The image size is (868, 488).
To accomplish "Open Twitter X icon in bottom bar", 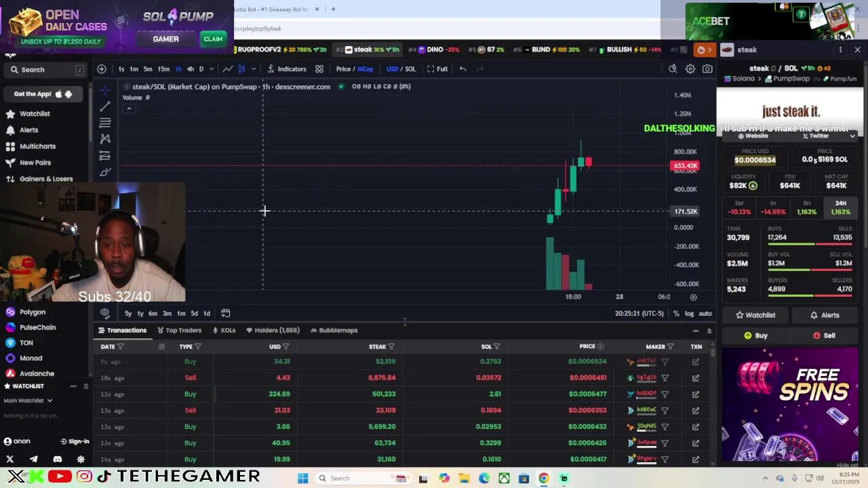I will [10, 460].
